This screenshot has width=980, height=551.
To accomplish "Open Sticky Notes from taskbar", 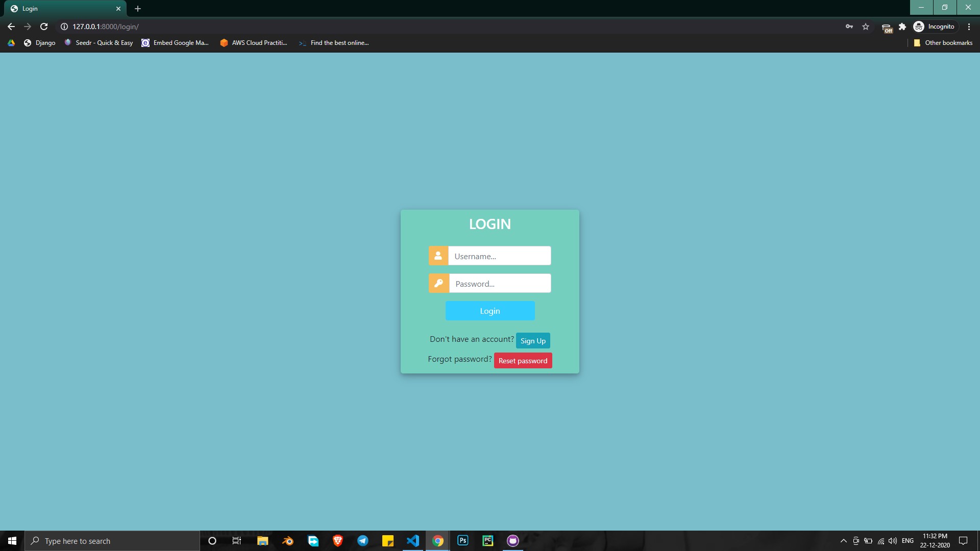I will click(x=388, y=541).
